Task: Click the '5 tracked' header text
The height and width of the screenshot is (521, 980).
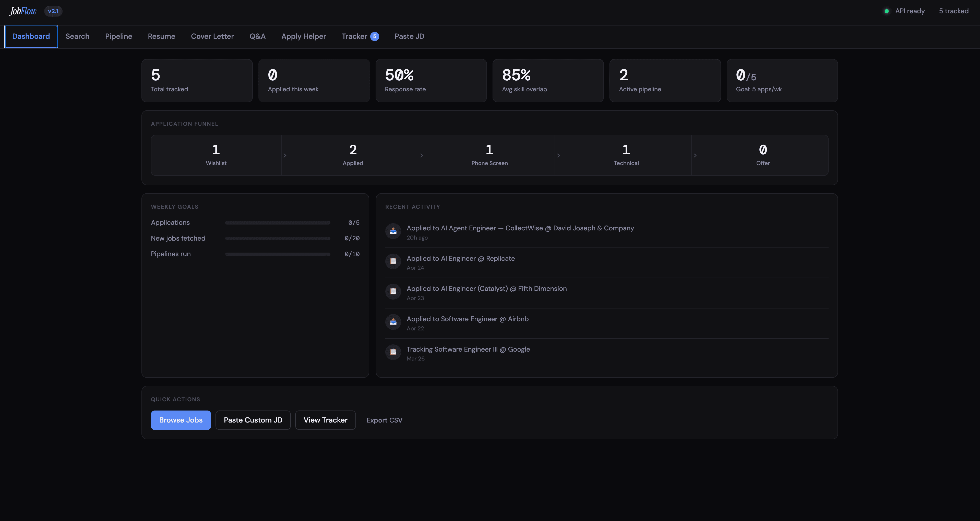Action: coord(953,11)
